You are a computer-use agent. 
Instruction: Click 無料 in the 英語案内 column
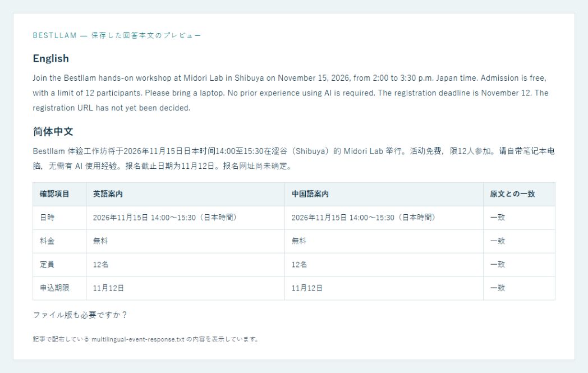click(x=100, y=241)
